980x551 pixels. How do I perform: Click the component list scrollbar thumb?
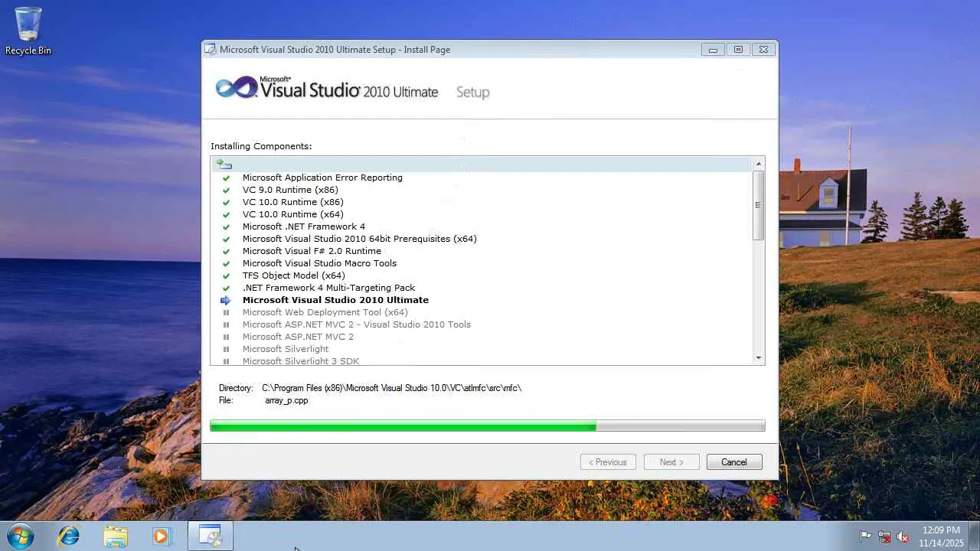tap(759, 205)
